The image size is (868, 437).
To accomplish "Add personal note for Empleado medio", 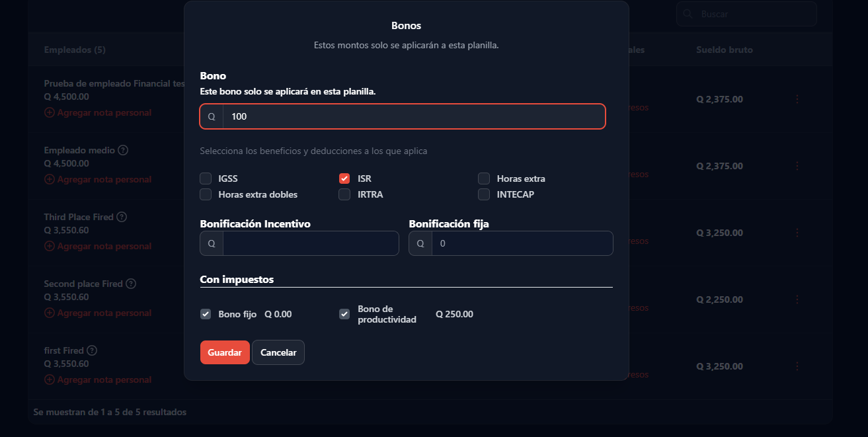I will click(98, 179).
